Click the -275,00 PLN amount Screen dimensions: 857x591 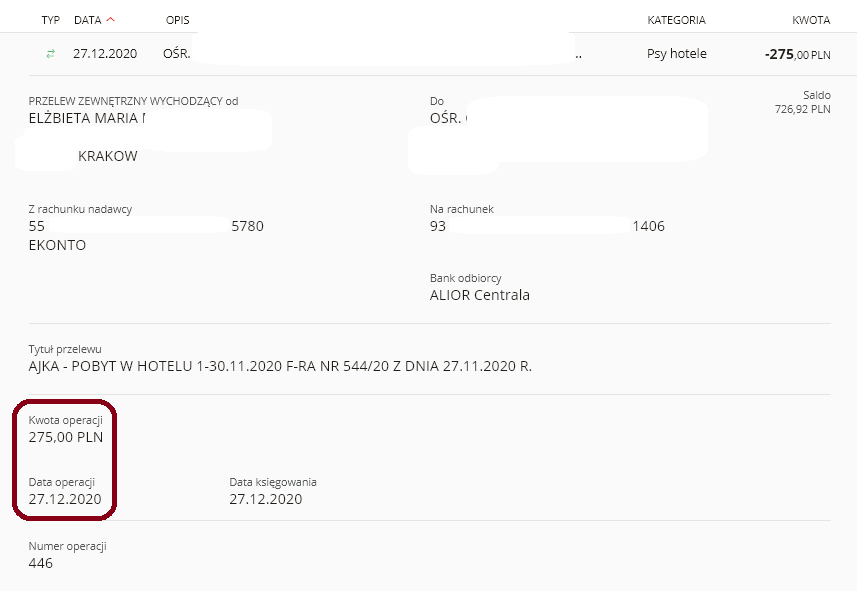pos(797,54)
